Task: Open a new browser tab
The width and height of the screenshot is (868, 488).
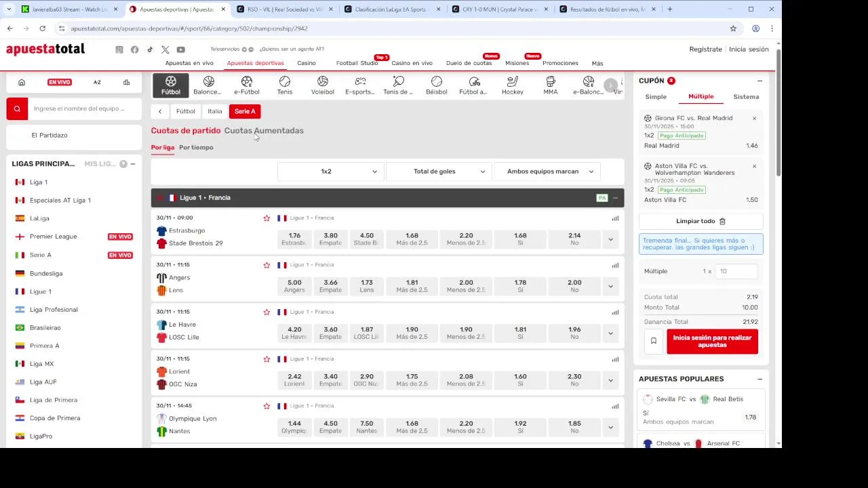Action: pos(670,9)
